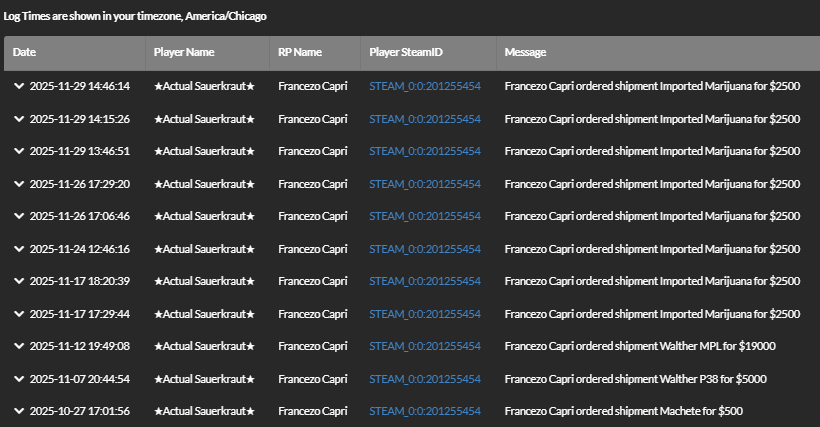This screenshot has width=820, height=427.
Task: Expand the 2025-11-29 14:15:26 log entry chevron
Action: click(19, 119)
